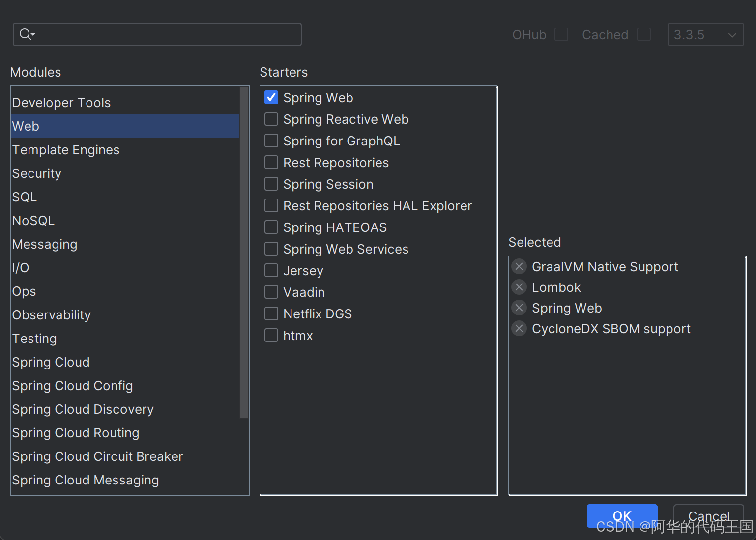
Task: Check Rest Repositories HAL Explorer
Action: (271, 205)
